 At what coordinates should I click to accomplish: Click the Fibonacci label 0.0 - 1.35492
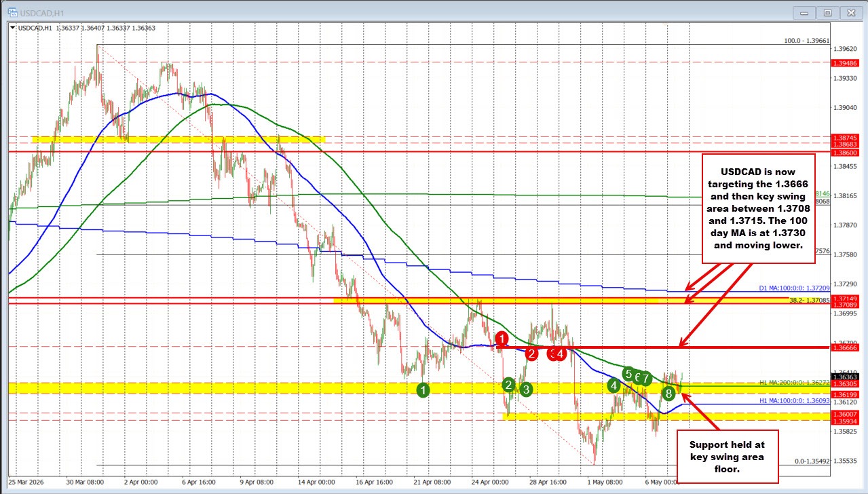click(812, 461)
